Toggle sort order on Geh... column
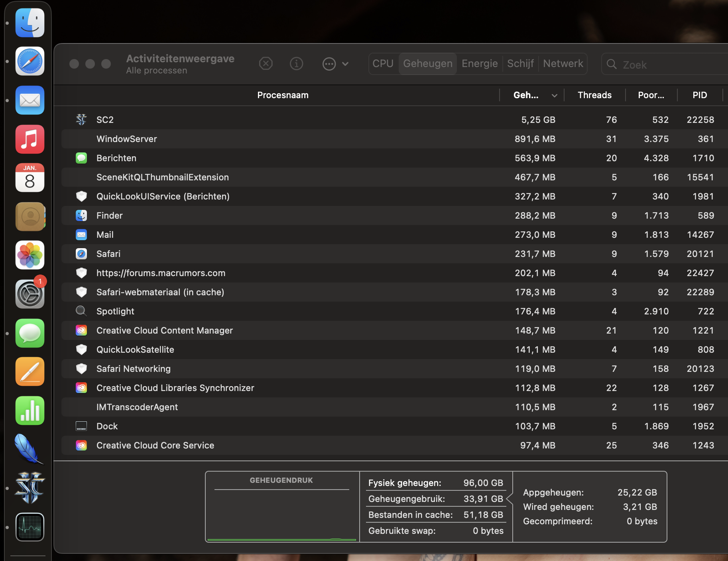This screenshot has height=561, width=728. [x=532, y=95]
